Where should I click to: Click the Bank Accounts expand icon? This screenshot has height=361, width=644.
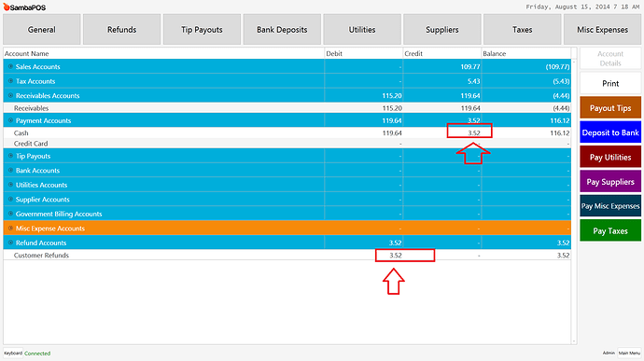point(10,170)
